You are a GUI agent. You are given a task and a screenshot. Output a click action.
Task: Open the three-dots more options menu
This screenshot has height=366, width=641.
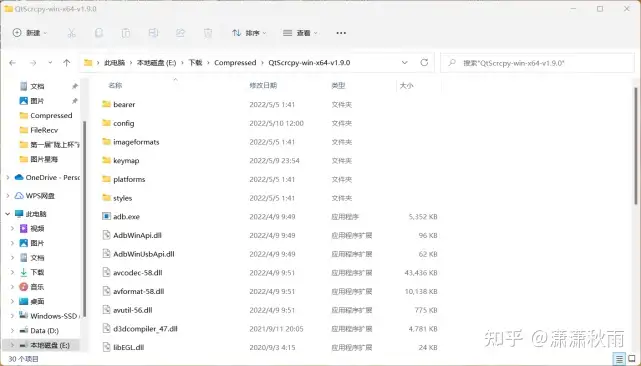341,33
